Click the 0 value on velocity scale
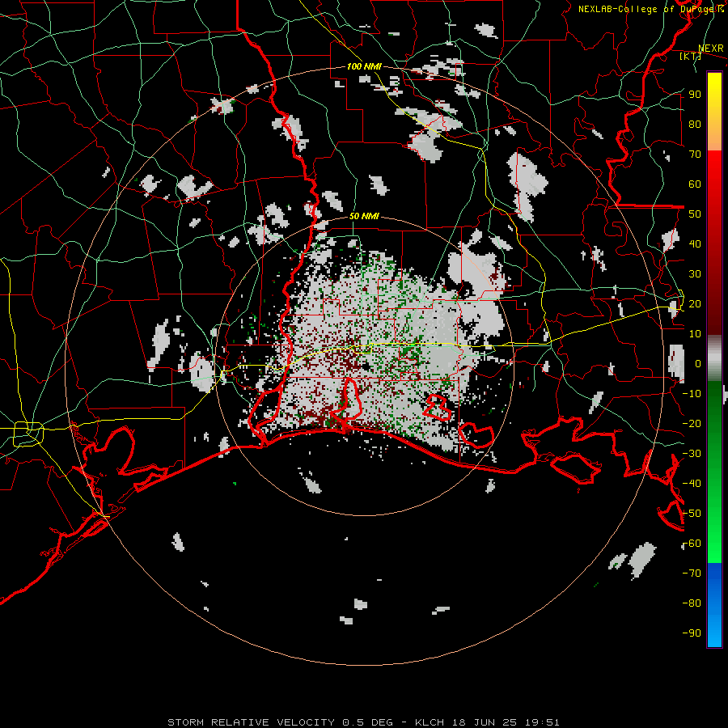 (698, 364)
